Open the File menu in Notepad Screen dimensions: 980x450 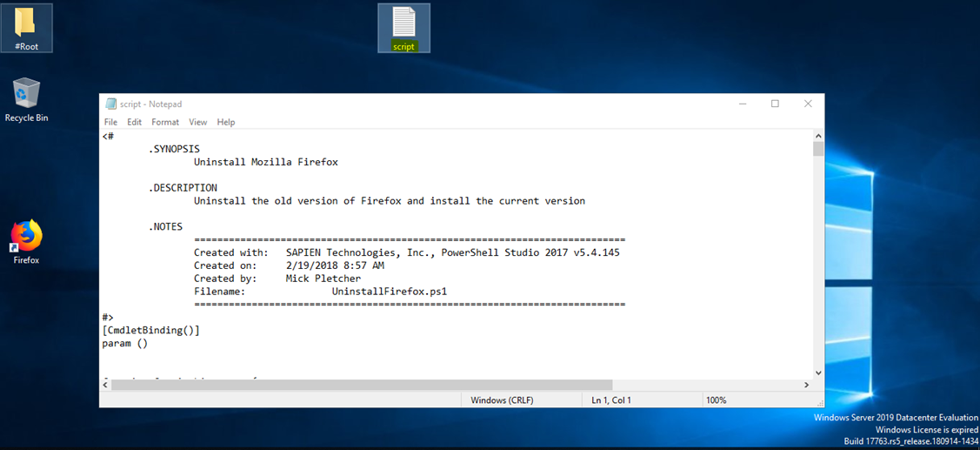(110, 122)
